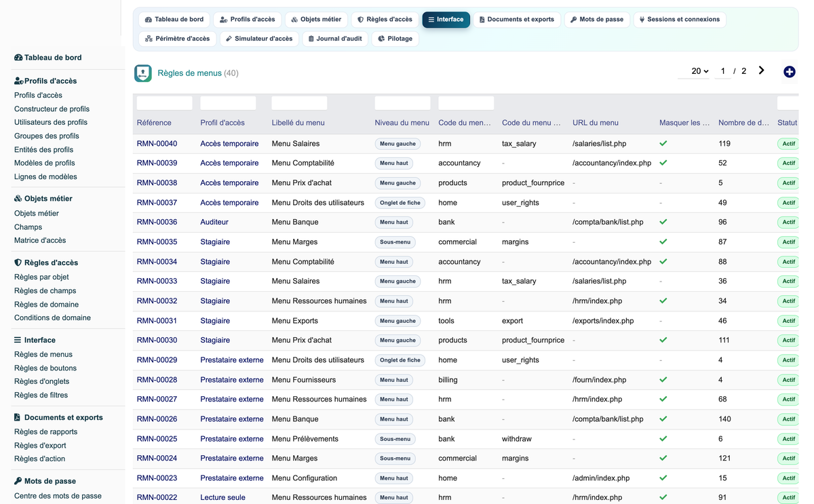Click the Profils d'accès sidebar section icon

(18, 81)
